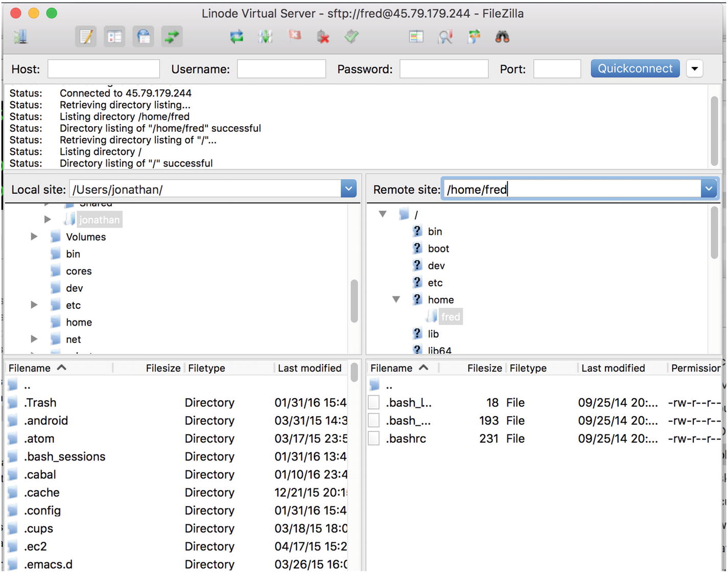The image size is (728, 573).
Task: Select the .cups directory row
Action: pyautogui.click(x=177, y=529)
